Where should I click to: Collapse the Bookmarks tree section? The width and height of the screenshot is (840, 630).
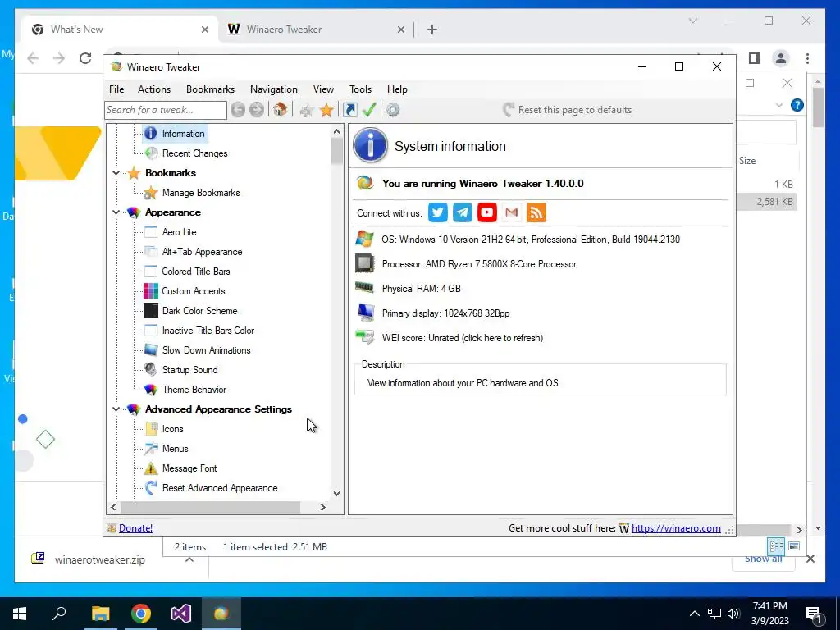116,173
